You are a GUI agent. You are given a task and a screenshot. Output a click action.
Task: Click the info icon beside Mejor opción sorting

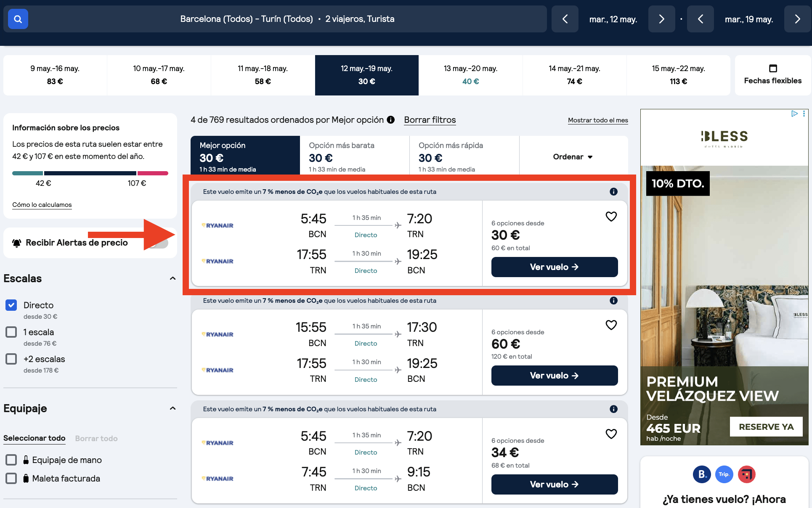coord(391,120)
